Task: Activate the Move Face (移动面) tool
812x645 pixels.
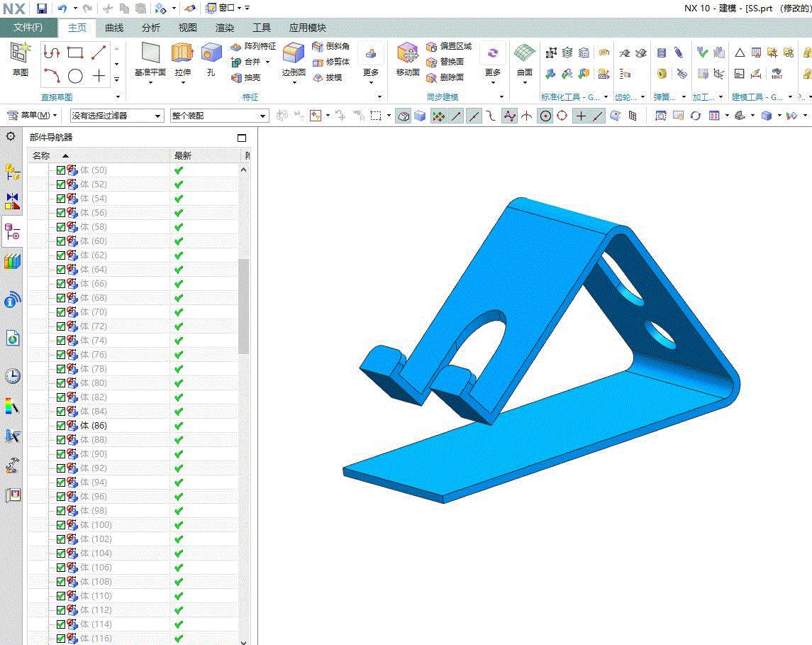Action: 408,59
